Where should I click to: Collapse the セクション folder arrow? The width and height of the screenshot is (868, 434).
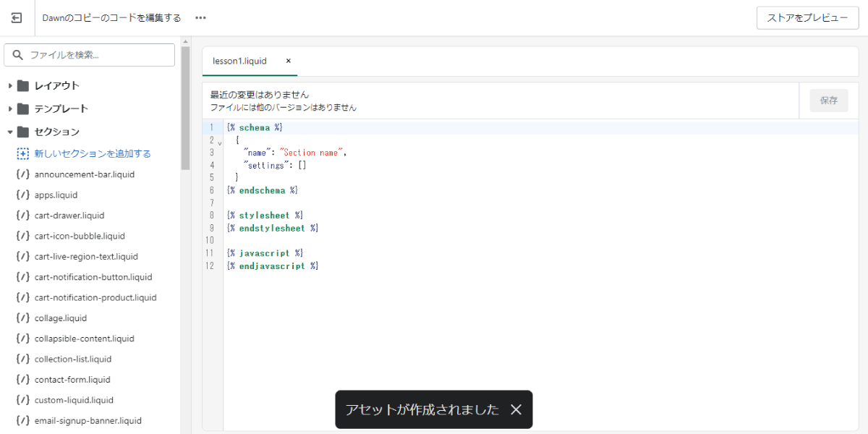[10, 132]
